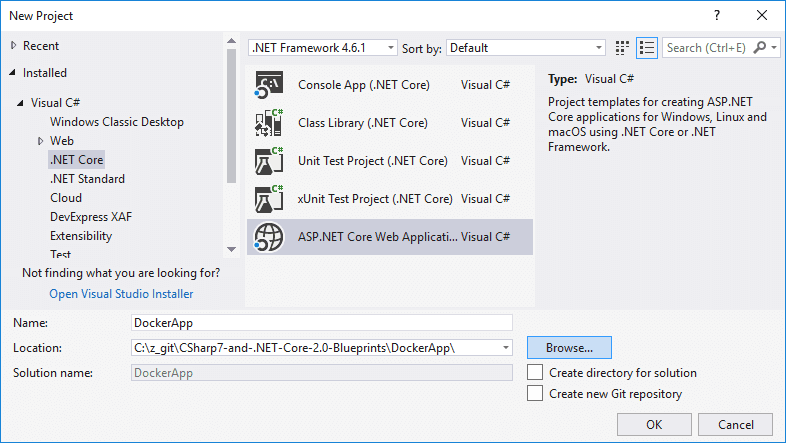The width and height of the screenshot is (786, 443).
Task: Click the category tree scrollbar thumb
Action: (x=231, y=116)
